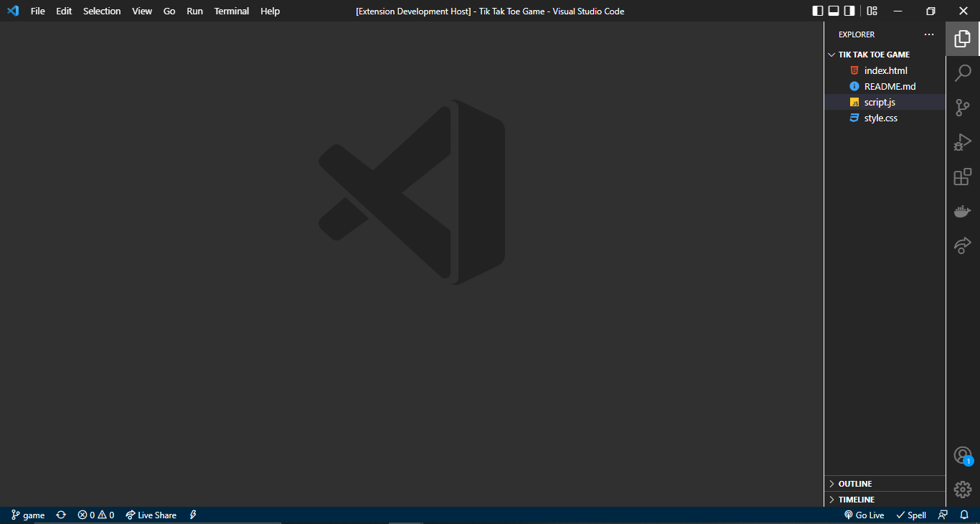Screen dimensions: 980x524
Task: Expand the TIMELINE section
Action: (x=885, y=500)
